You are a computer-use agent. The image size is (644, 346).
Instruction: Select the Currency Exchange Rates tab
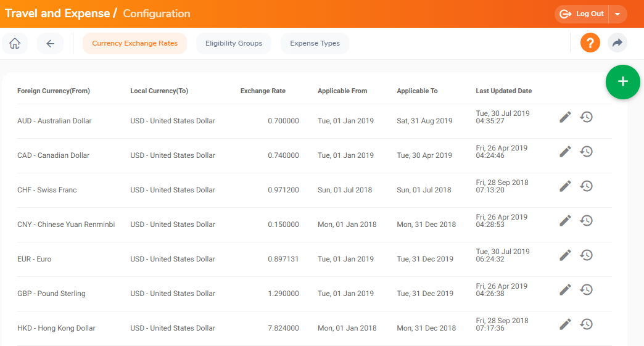point(134,43)
